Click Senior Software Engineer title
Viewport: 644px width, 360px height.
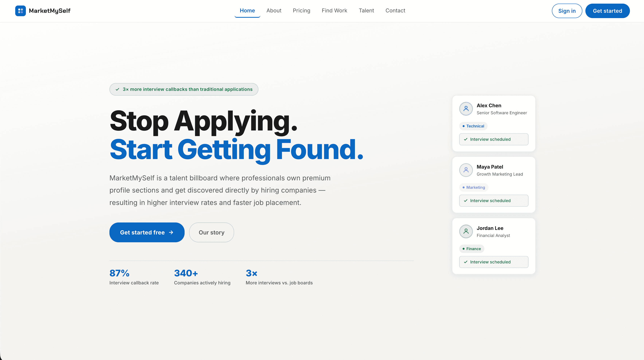pos(501,113)
